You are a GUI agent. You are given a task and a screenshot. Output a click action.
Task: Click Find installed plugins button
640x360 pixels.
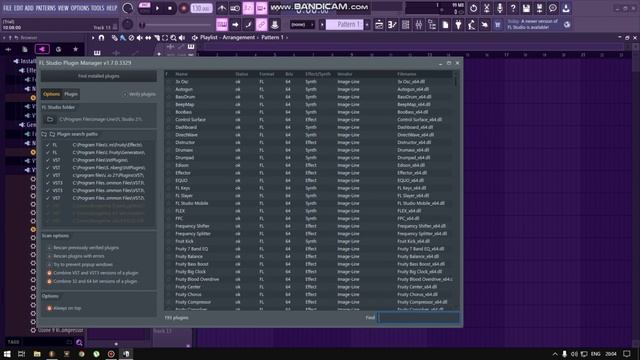[98, 76]
